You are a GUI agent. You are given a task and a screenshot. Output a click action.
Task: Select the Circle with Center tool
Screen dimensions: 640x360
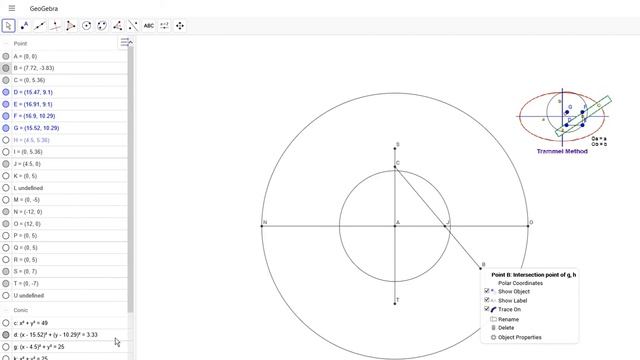[x=87, y=26]
